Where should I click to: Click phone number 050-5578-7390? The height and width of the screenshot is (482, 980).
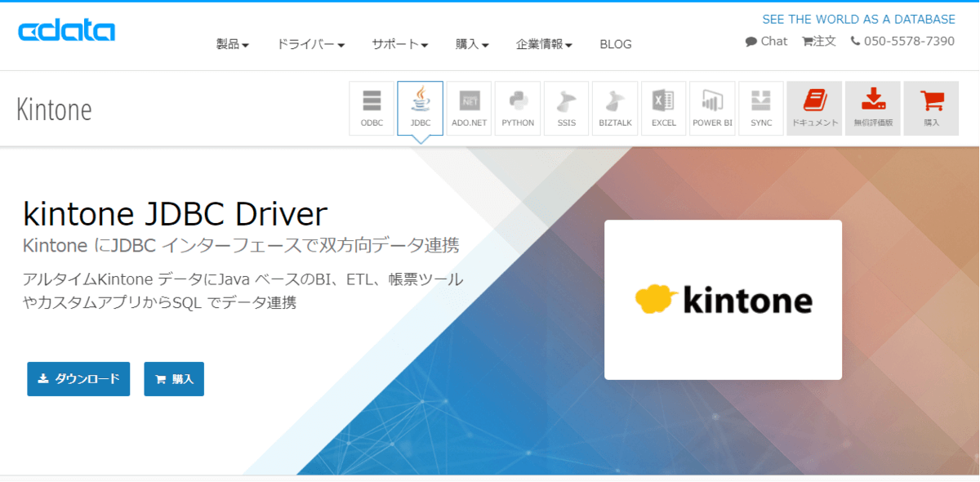click(x=902, y=41)
